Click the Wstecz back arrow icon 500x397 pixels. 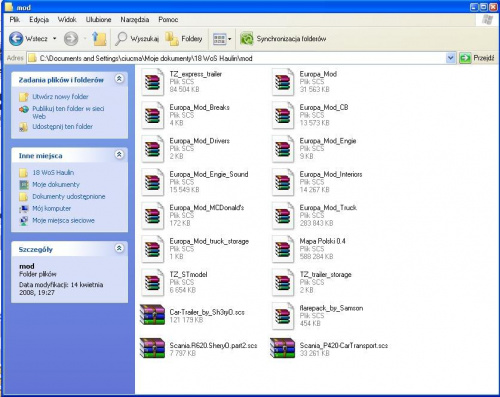pos(16,39)
